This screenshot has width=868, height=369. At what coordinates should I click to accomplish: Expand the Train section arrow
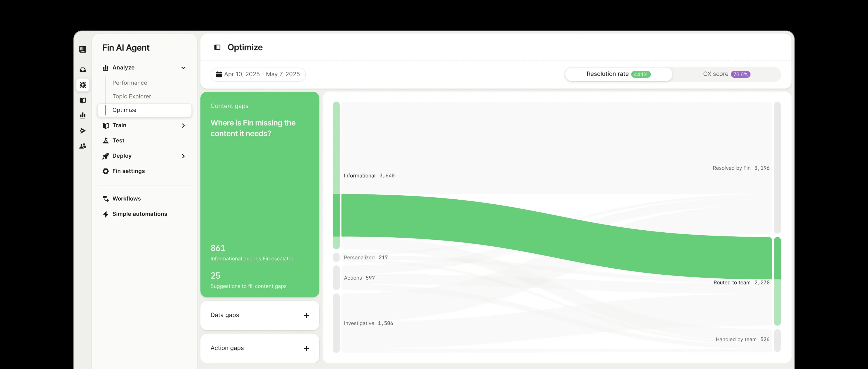[183, 125]
